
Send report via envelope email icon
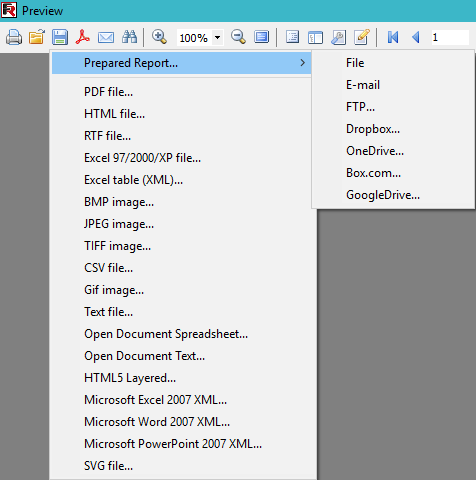pos(106,37)
